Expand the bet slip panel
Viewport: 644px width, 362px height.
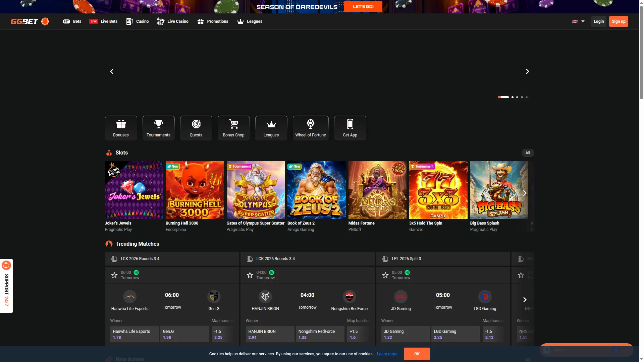pyautogui.click(x=627, y=350)
